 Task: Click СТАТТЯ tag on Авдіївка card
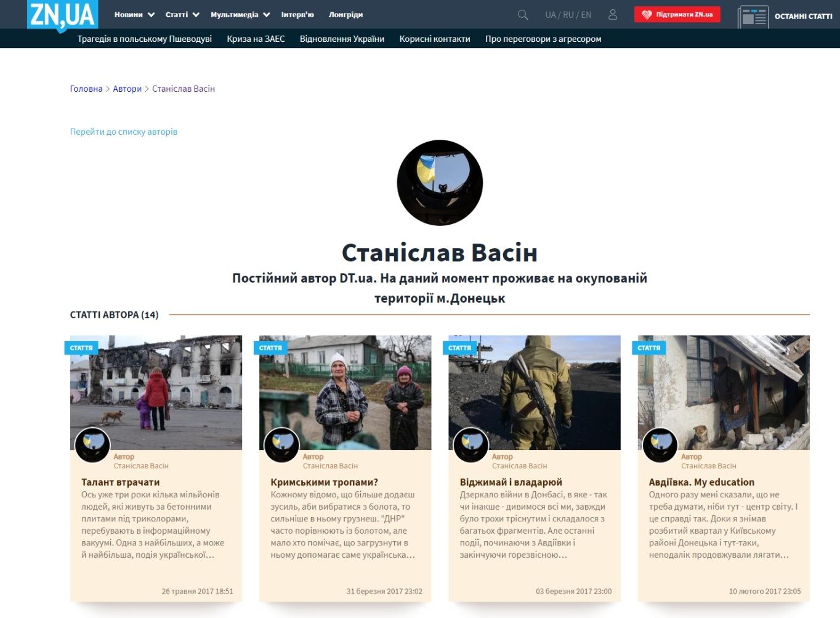tap(649, 348)
